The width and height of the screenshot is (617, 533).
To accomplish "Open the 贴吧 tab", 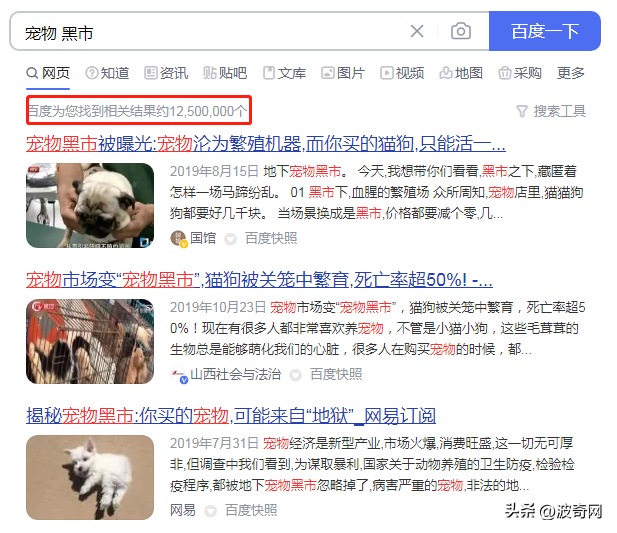I will (x=225, y=73).
